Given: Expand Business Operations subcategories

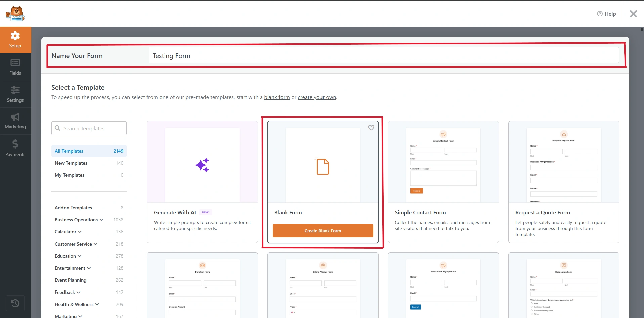Looking at the screenshot, I should click(101, 220).
